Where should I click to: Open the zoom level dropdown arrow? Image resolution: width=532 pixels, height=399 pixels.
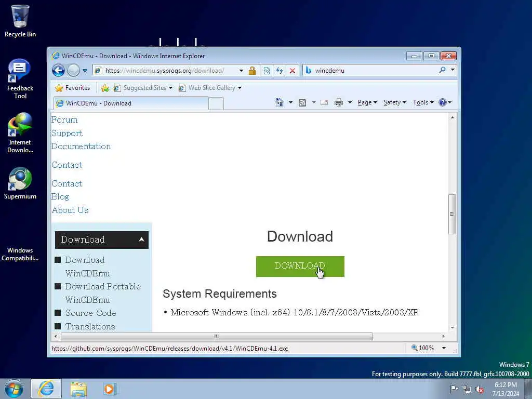coord(444,348)
